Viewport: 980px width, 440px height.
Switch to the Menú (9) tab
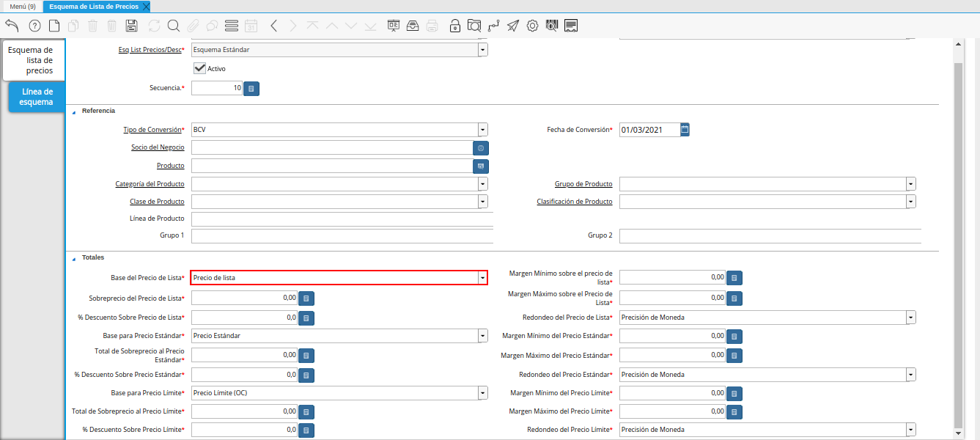[22, 6]
